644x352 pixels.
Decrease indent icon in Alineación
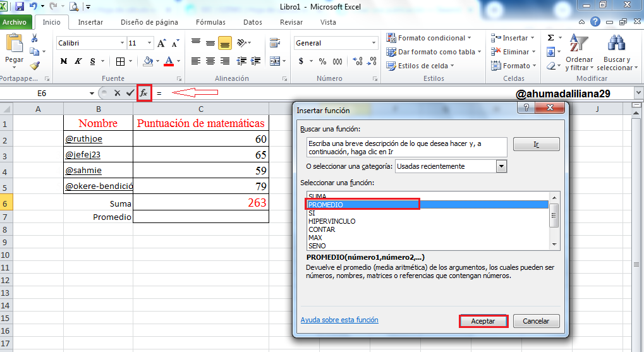(241, 61)
